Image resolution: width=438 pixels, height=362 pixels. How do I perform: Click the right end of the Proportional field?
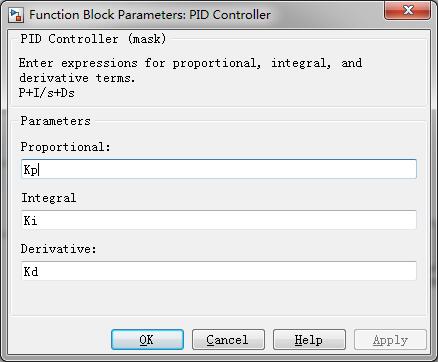[408, 169]
